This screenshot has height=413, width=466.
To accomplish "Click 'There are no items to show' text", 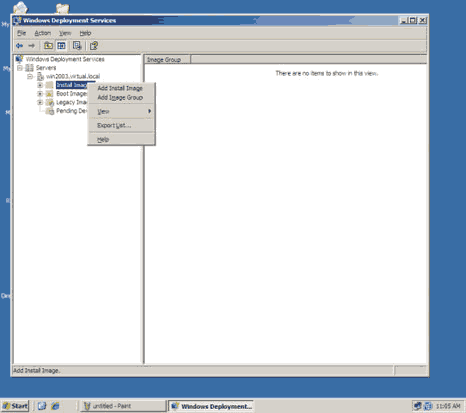I will pyautogui.click(x=327, y=73).
